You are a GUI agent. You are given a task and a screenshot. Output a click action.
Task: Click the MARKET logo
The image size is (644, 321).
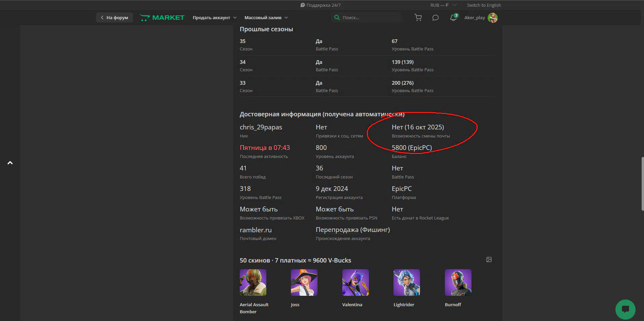[162, 17]
